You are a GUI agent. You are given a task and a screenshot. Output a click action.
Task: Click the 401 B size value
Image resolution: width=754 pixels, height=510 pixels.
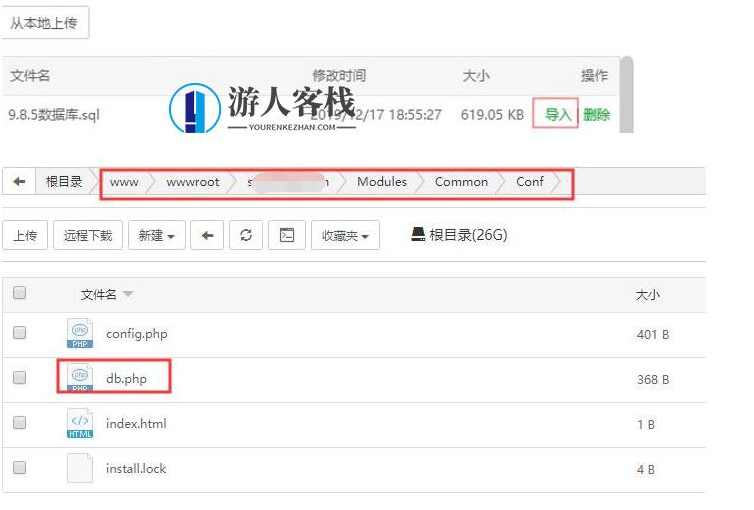coord(653,335)
